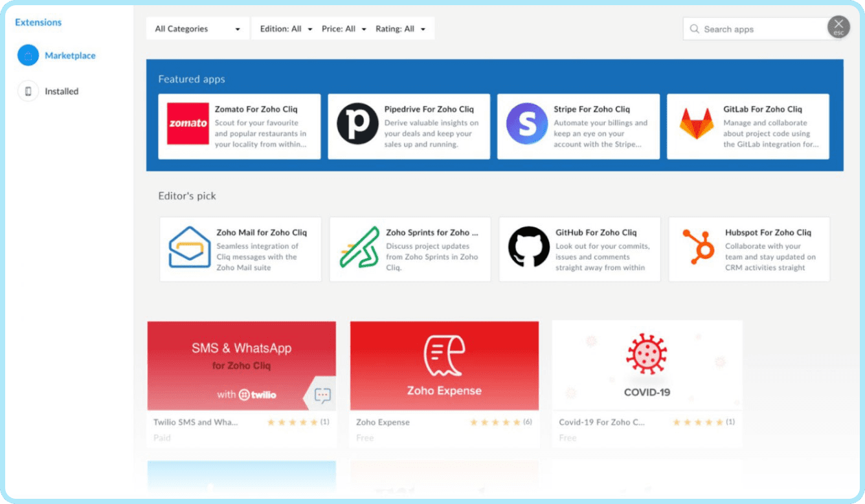
Task: Open the GitLab fox logo icon
Action: (696, 124)
